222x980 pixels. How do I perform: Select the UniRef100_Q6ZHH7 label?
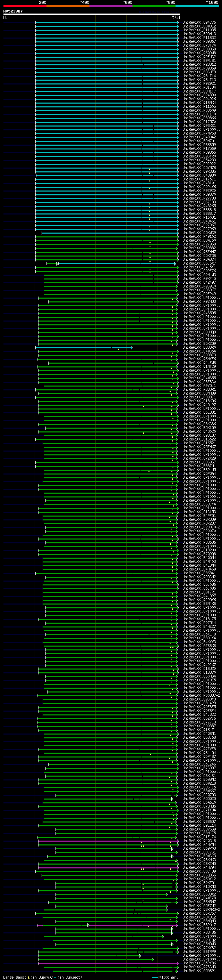[199, 252]
